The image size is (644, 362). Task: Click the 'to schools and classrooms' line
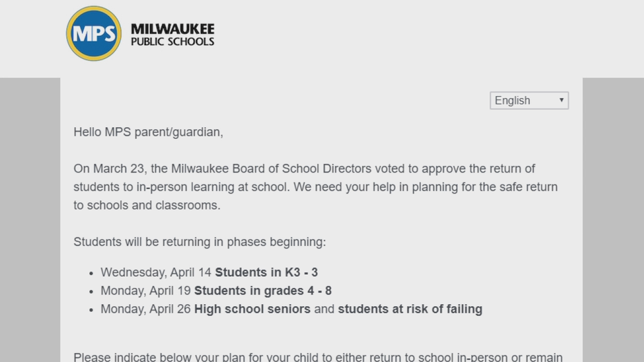(147, 205)
